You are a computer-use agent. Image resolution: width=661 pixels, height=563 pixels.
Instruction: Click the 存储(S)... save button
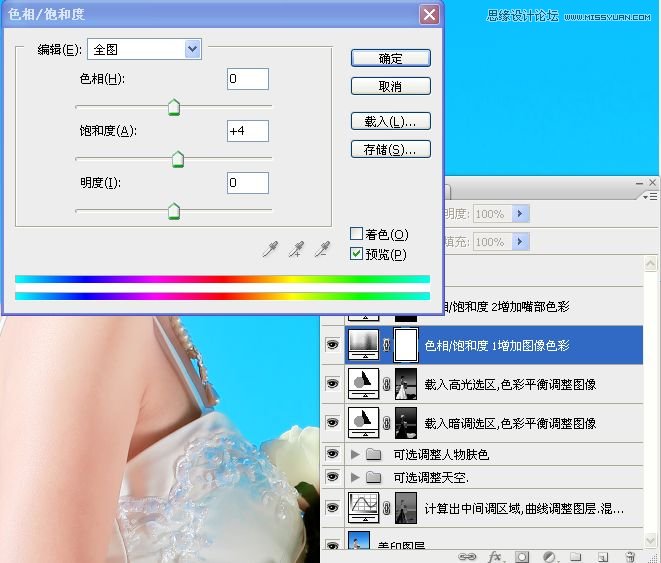391,149
